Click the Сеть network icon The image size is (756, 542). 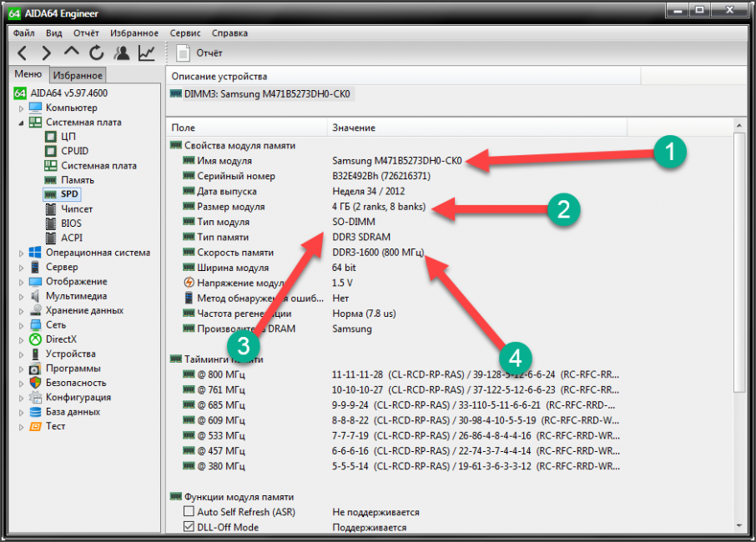tap(35, 324)
